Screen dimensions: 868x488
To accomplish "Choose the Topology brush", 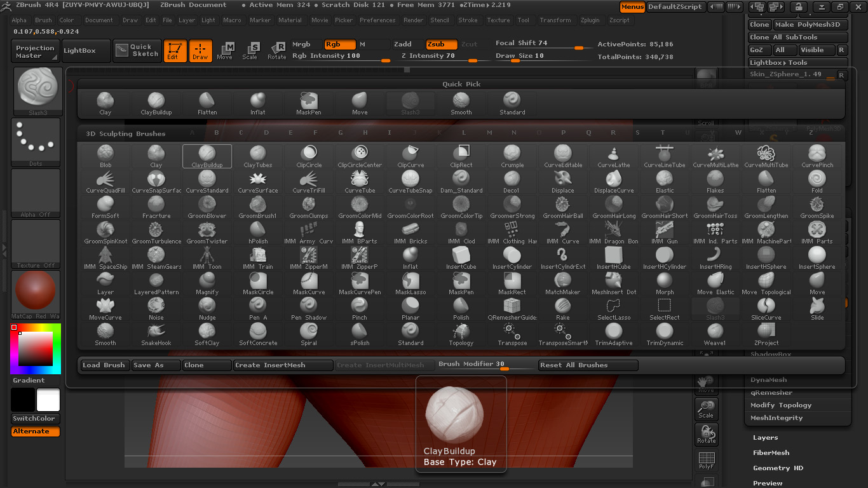I will 461,334.
